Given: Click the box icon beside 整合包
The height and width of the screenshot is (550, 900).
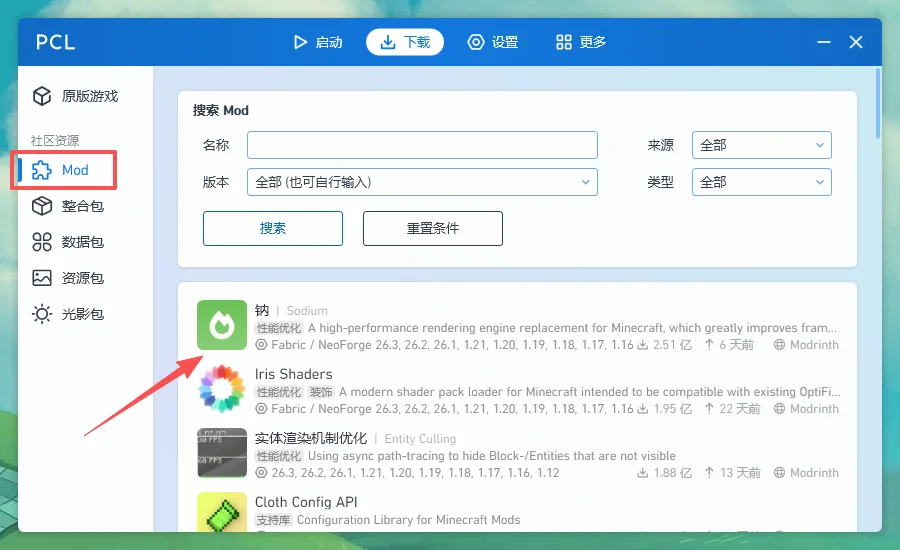Looking at the screenshot, I should click(42, 206).
